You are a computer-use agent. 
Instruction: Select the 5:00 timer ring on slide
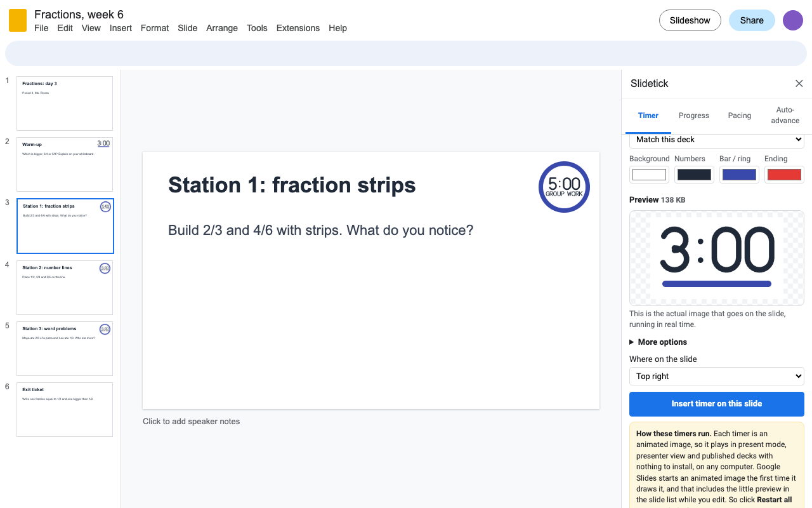point(564,187)
